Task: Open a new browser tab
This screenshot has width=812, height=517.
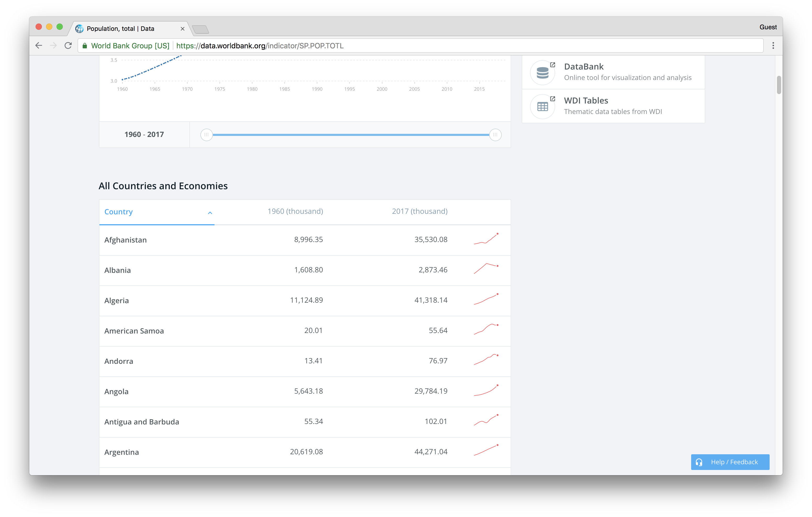Action: [201, 29]
